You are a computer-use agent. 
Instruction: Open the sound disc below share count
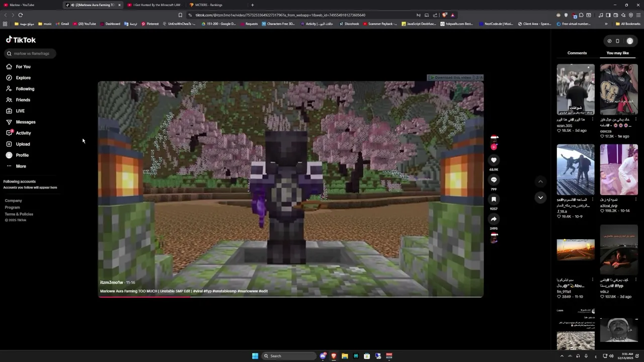[494, 239]
